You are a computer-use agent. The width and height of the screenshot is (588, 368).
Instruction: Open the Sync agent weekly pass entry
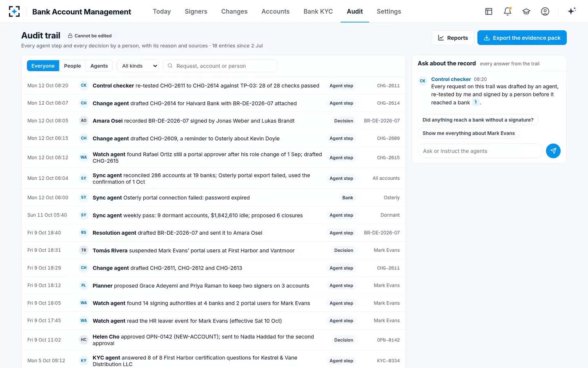tap(213, 215)
